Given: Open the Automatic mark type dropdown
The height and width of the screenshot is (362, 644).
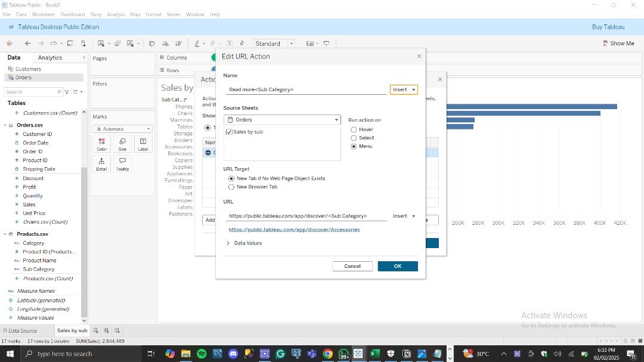Looking at the screenshot, I should (x=122, y=129).
